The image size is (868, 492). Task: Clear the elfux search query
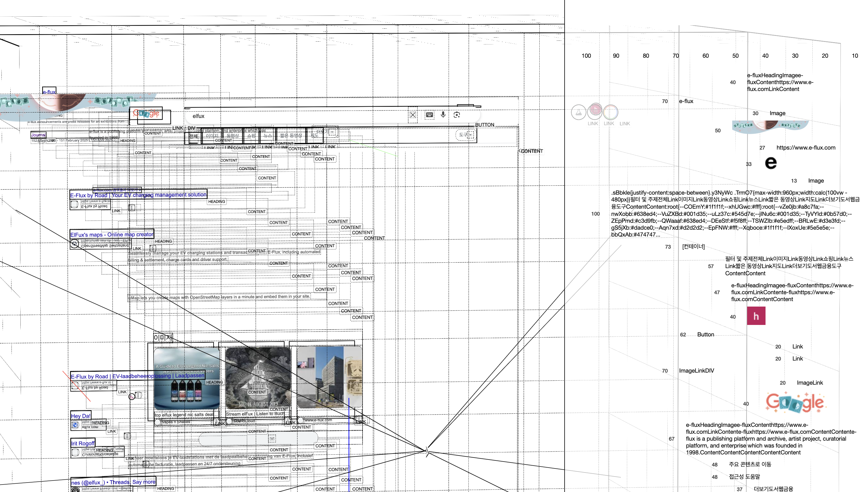pos(412,115)
